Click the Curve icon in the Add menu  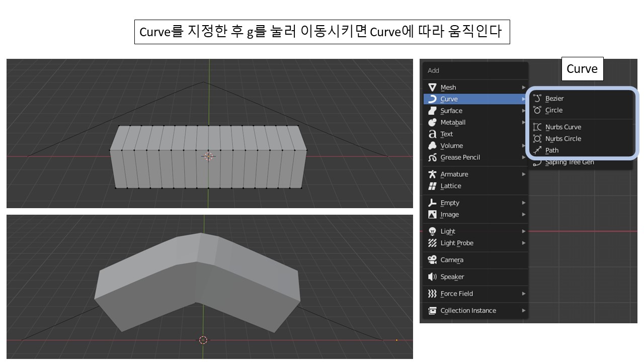pos(433,99)
